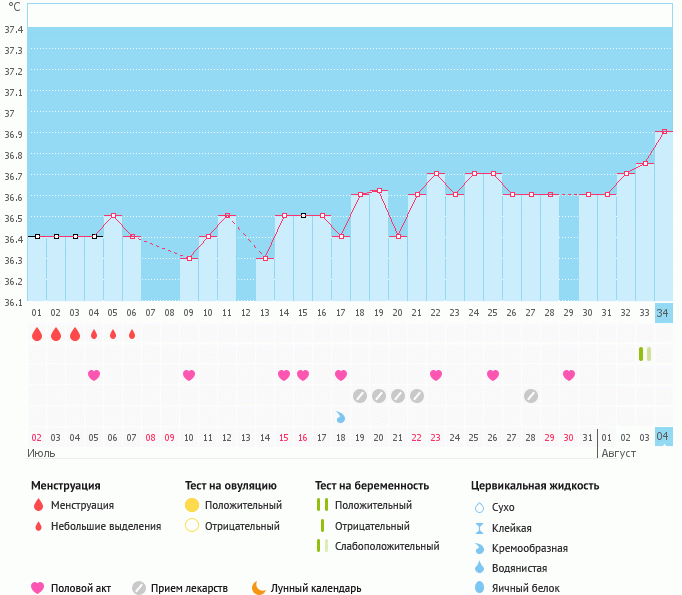Image resolution: width=682 pixels, height=595 pixels.
Task: Click the yellow positive ovulation test legend icon
Action: 192,505
